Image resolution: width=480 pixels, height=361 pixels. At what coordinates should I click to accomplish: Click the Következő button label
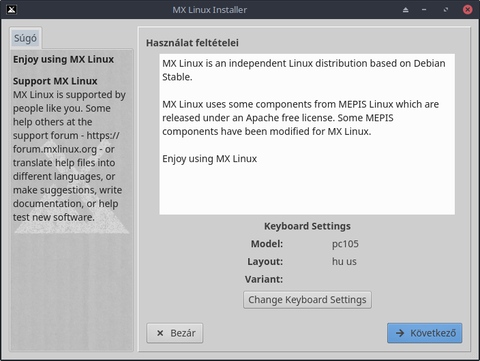(x=433, y=333)
